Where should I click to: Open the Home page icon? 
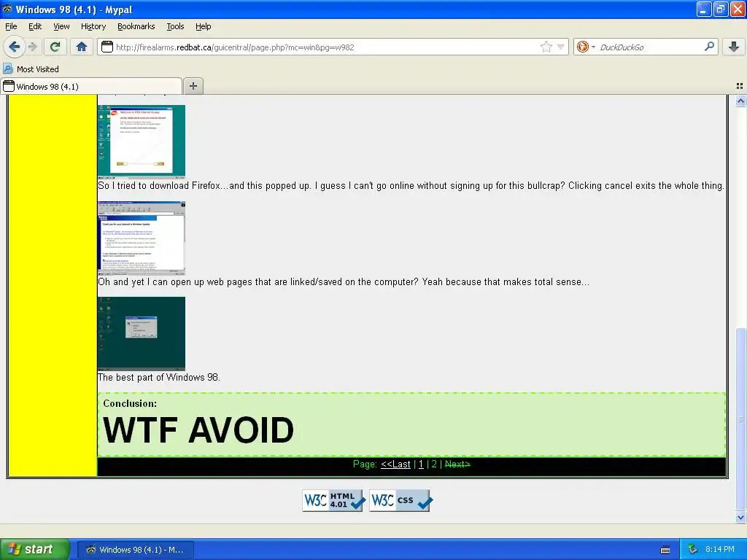(82, 47)
